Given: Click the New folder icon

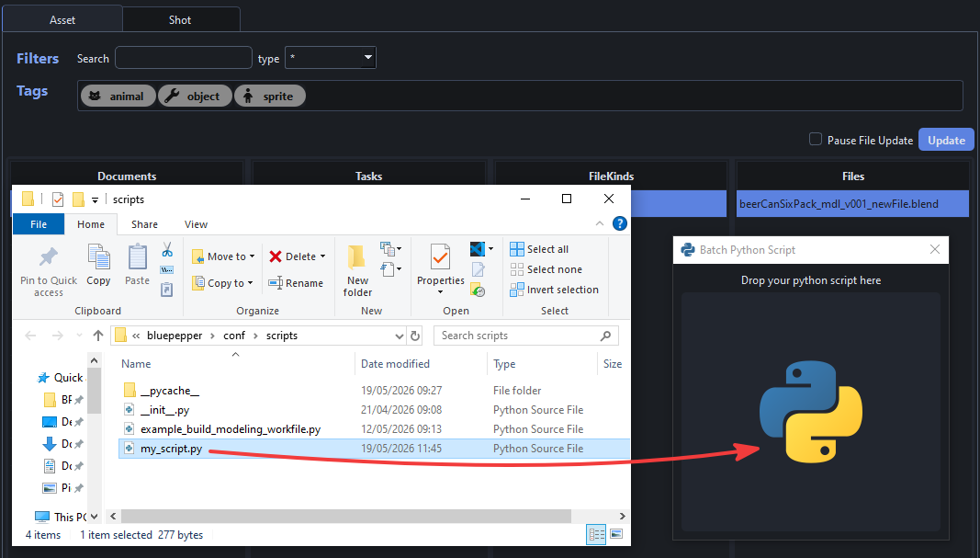Looking at the screenshot, I should point(357,257).
